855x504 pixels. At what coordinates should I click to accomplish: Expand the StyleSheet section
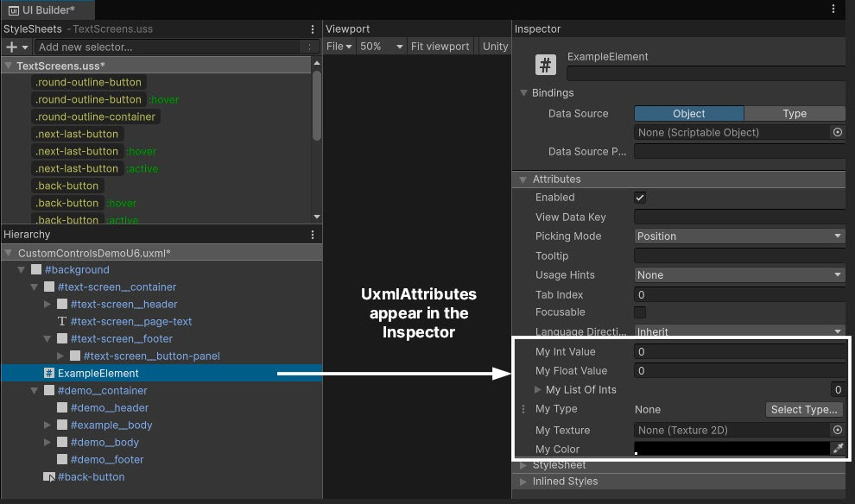pyautogui.click(x=523, y=465)
